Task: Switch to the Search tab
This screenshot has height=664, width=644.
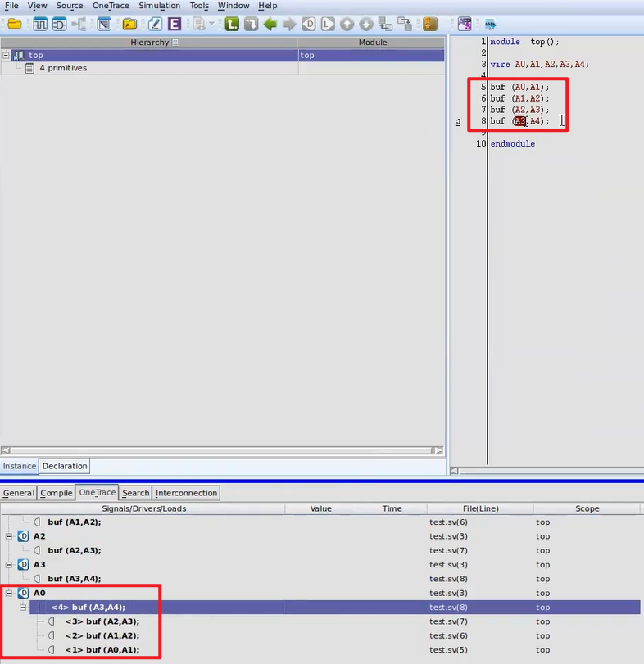Action: [x=135, y=493]
